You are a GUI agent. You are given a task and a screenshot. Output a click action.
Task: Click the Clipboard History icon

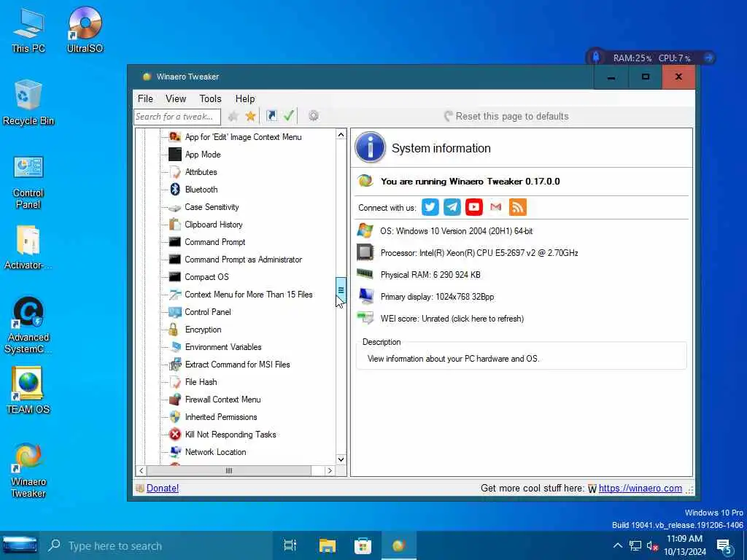(175, 225)
